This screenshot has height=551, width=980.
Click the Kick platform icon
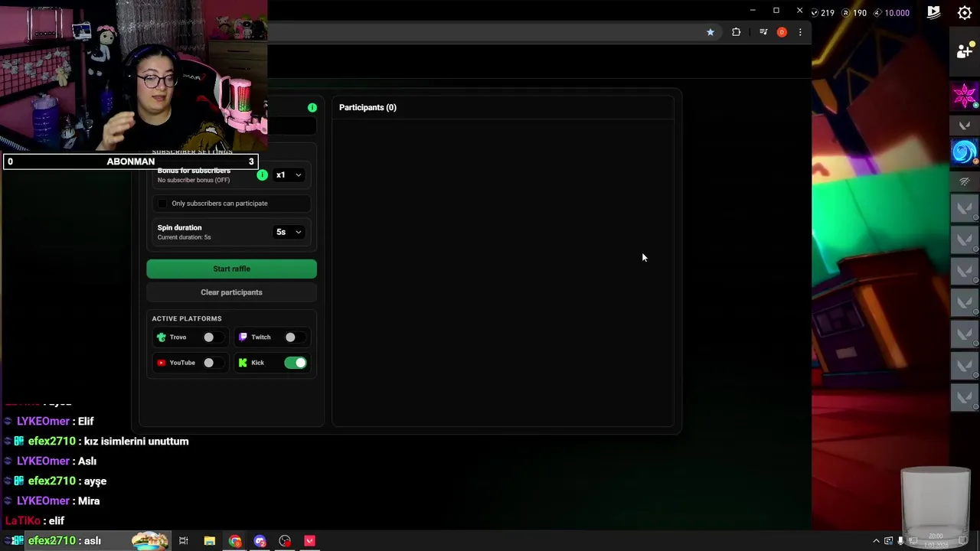coord(243,363)
